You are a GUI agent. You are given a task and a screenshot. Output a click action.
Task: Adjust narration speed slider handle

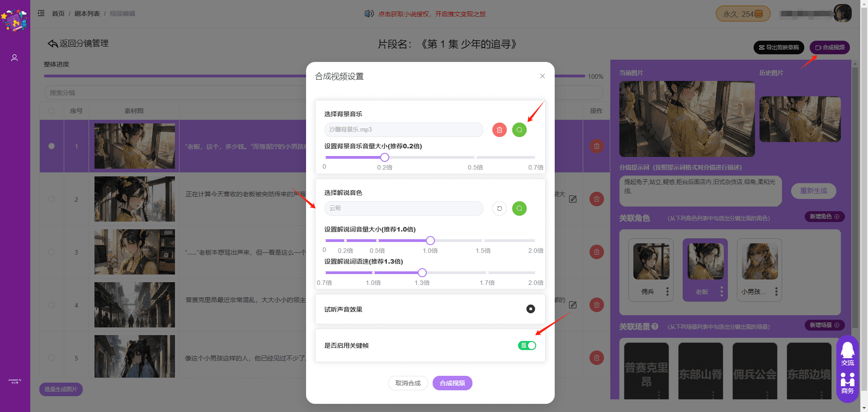coord(422,273)
